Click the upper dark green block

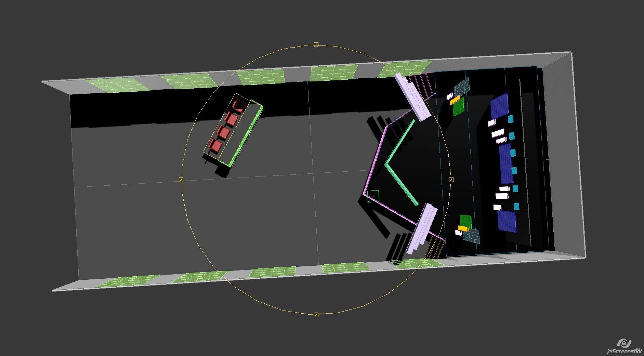point(458,108)
